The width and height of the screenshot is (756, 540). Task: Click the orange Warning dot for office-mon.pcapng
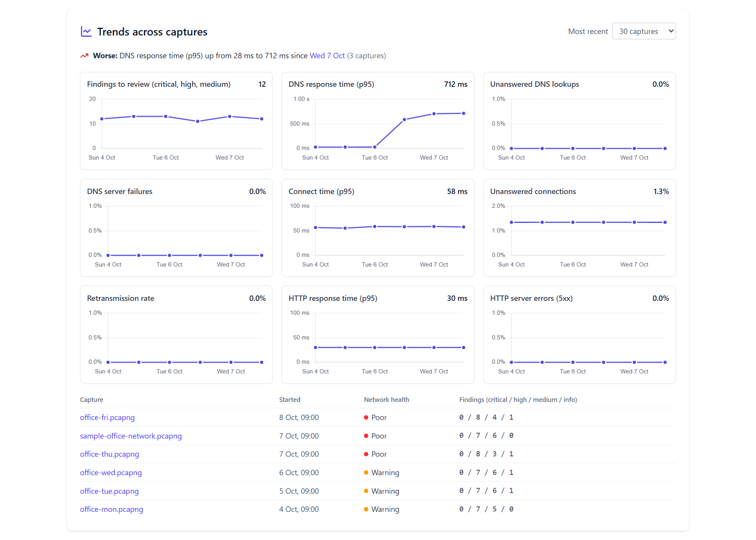click(366, 509)
